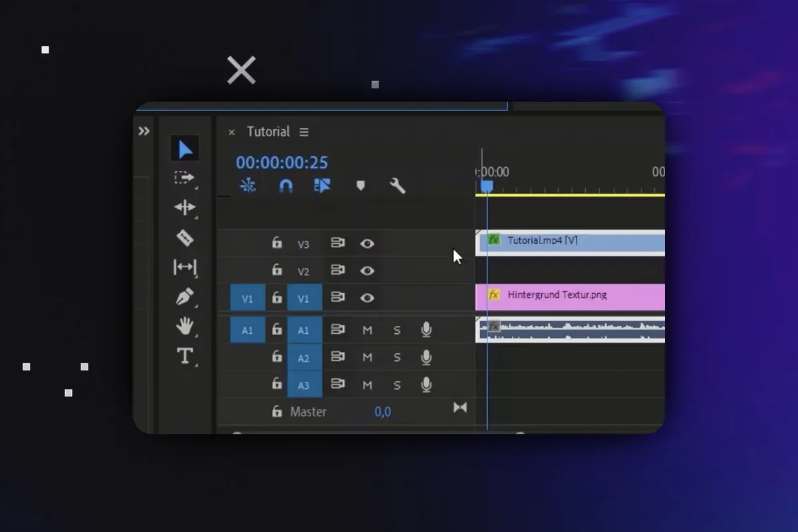798x532 pixels.
Task: Add a marker with marker icon
Action: coord(360,186)
